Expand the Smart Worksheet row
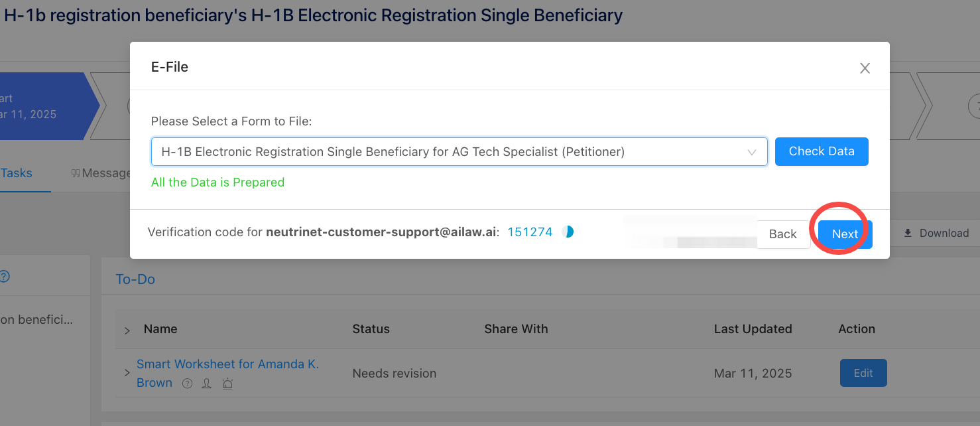980x426 pixels. coord(127,373)
